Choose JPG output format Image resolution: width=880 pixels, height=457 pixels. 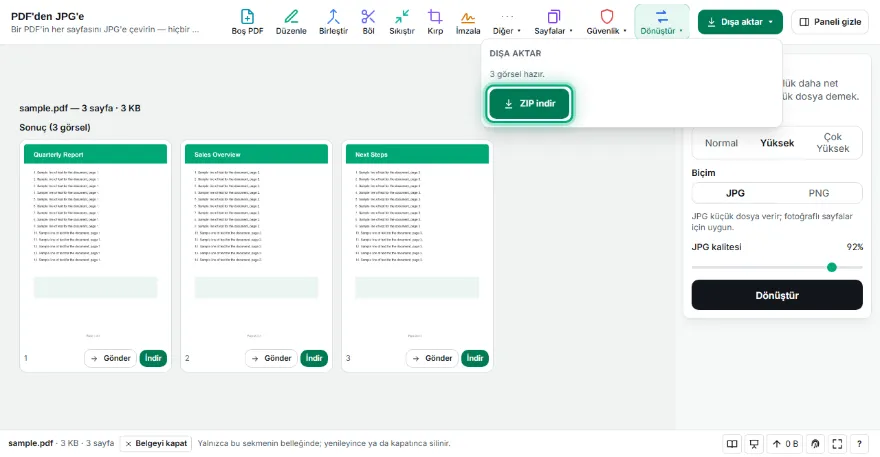pyautogui.click(x=735, y=193)
